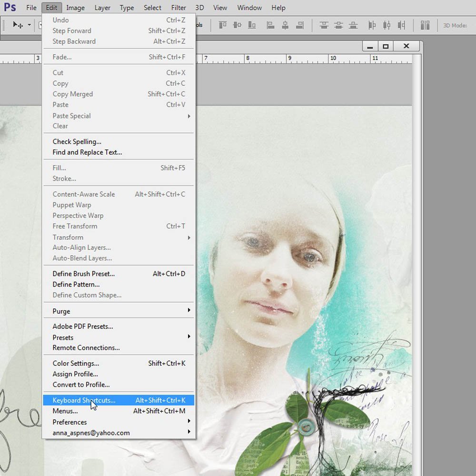Expand the Preferences submenu arrow
The height and width of the screenshot is (476, 476).
(189, 421)
